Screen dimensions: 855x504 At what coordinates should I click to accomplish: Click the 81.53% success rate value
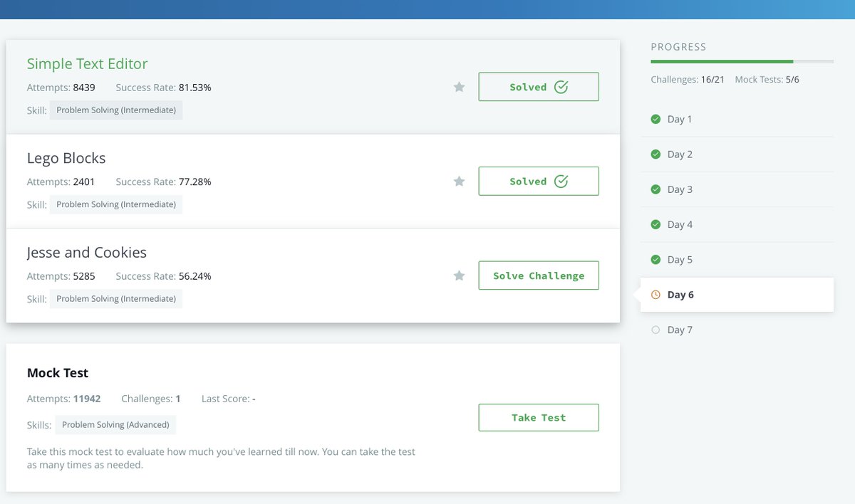(x=195, y=88)
